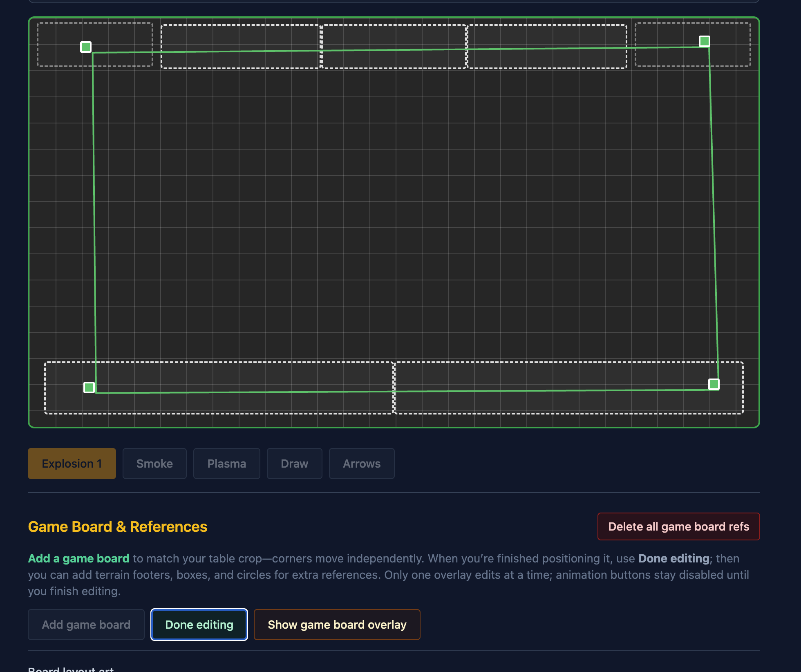Click the bottom-right green corner handle
The width and height of the screenshot is (801, 672).
click(x=714, y=384)
